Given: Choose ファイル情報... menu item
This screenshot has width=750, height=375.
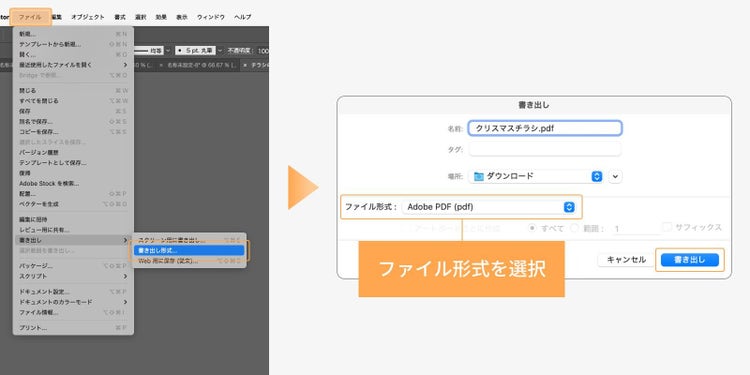Looking at the screenshot, I should coord(73,312).
